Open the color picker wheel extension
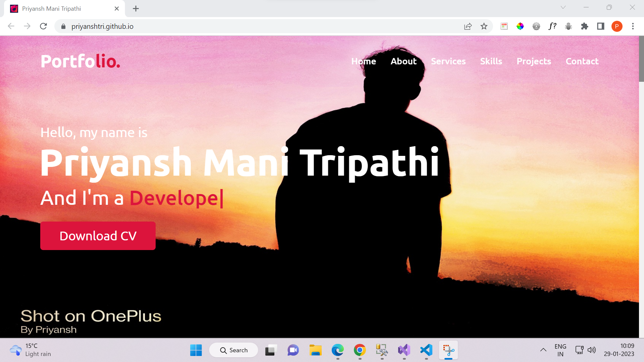 tap(520, 26)
